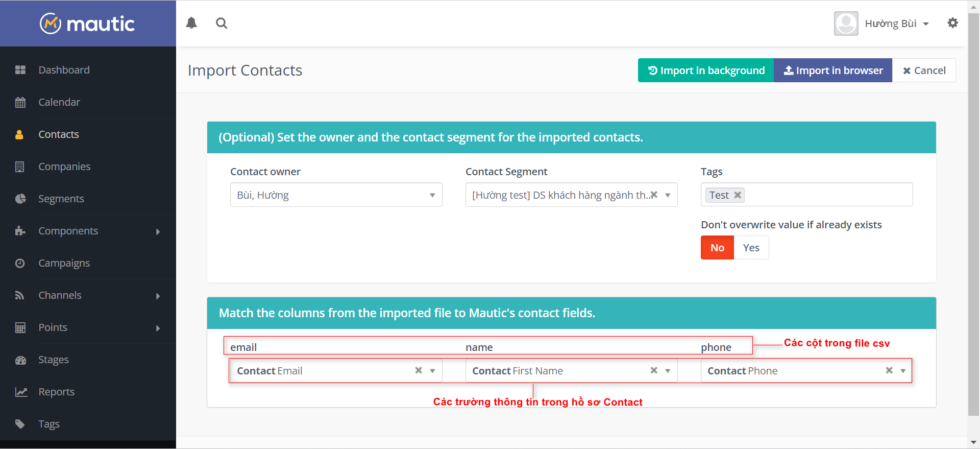Select No for overwrite option

coord(717,248)
